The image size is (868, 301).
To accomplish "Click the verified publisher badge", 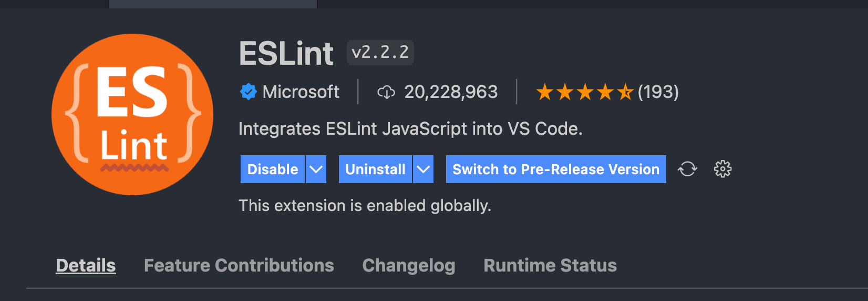I will pos(248,92).
